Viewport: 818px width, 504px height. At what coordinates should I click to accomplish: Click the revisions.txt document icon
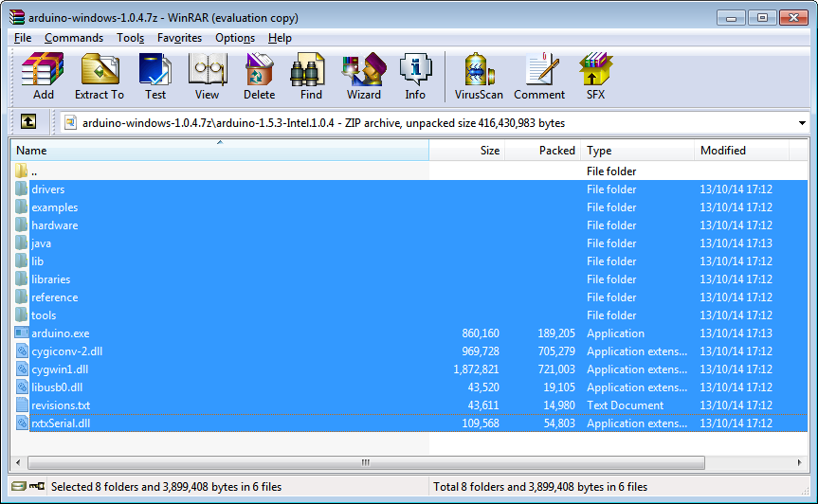22,405
